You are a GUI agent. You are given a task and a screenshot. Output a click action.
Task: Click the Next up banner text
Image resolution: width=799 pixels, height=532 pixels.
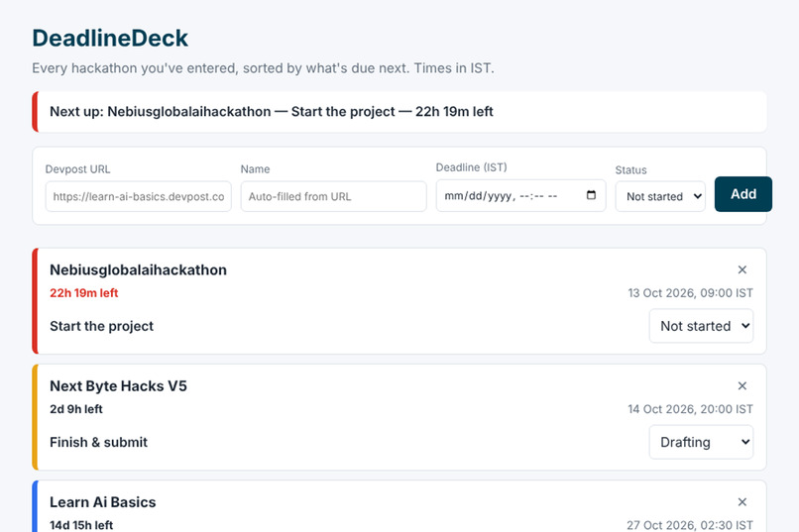point(271,112)
